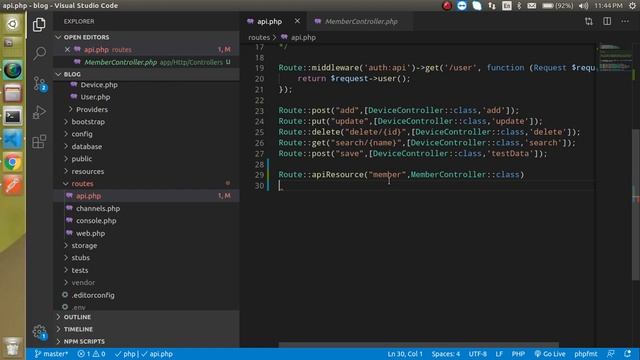Open the Explorer view in activity bar
The height and width of the screenshot is (360, 640).
39,24
